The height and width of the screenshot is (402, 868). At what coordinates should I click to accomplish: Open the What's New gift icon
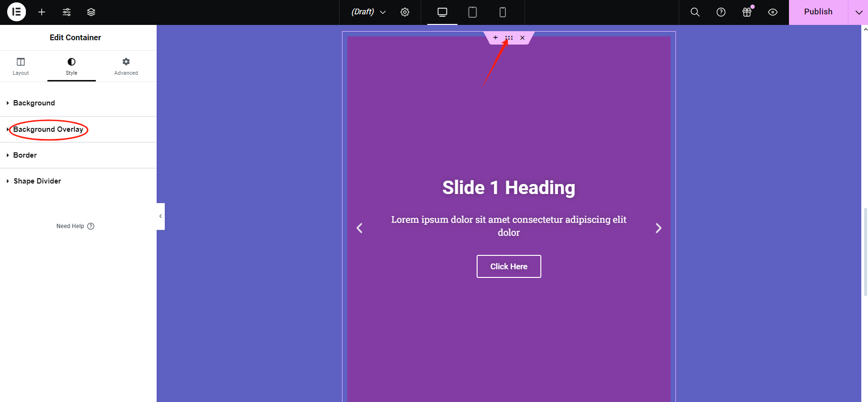pyautogui.click(x=747, y=12)
